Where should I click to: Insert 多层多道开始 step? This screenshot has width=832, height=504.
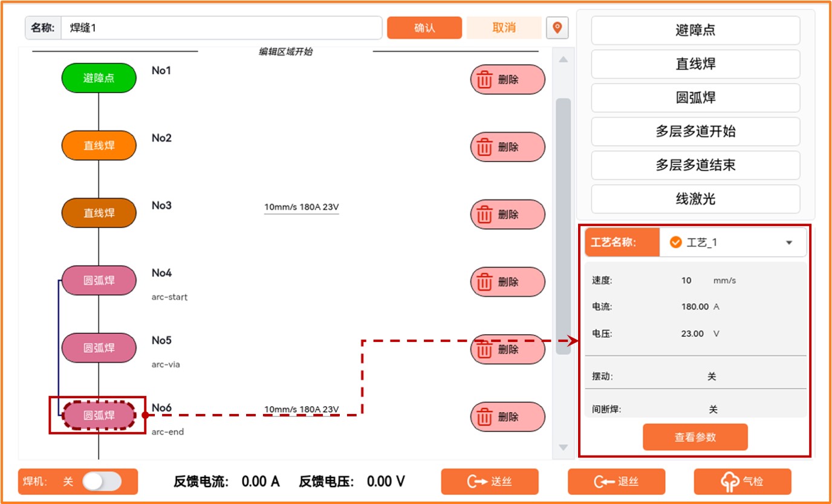coord(695,132)
